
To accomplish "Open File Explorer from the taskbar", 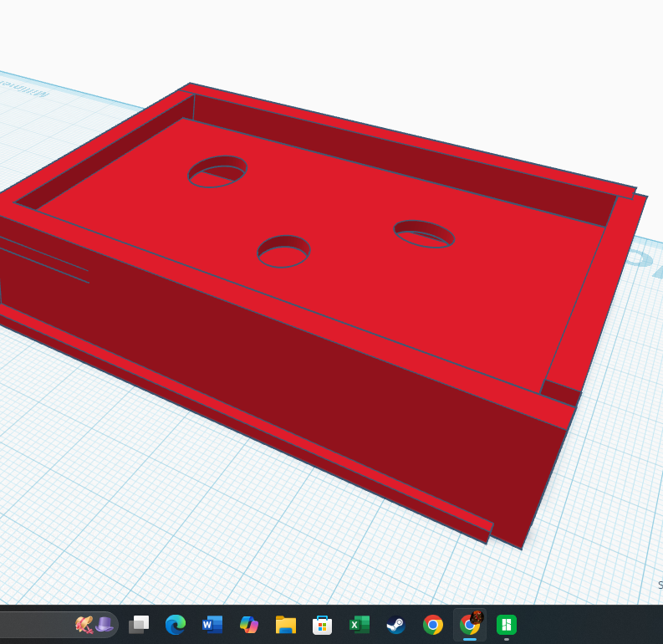I will click(x=286, y=625).
